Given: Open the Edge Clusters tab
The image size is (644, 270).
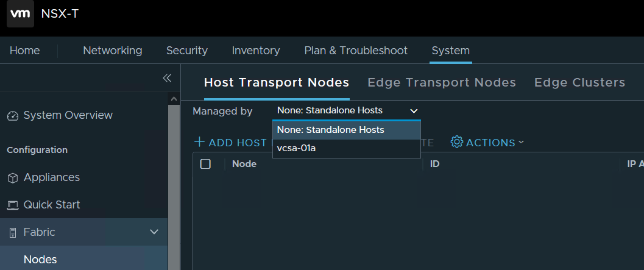Looking at the screenshot, I should coord(579,83).
